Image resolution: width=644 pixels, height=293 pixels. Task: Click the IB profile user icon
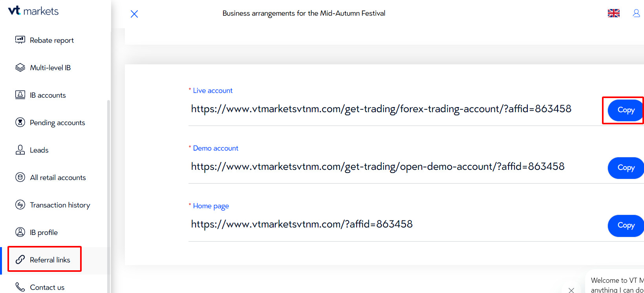[x=20, y=232]
